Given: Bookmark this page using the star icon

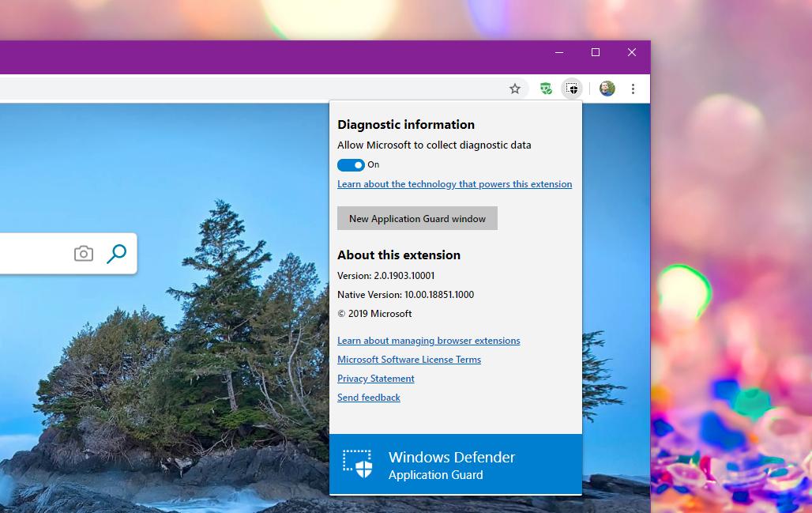Looking at the screenshot, I should [516, 89].
